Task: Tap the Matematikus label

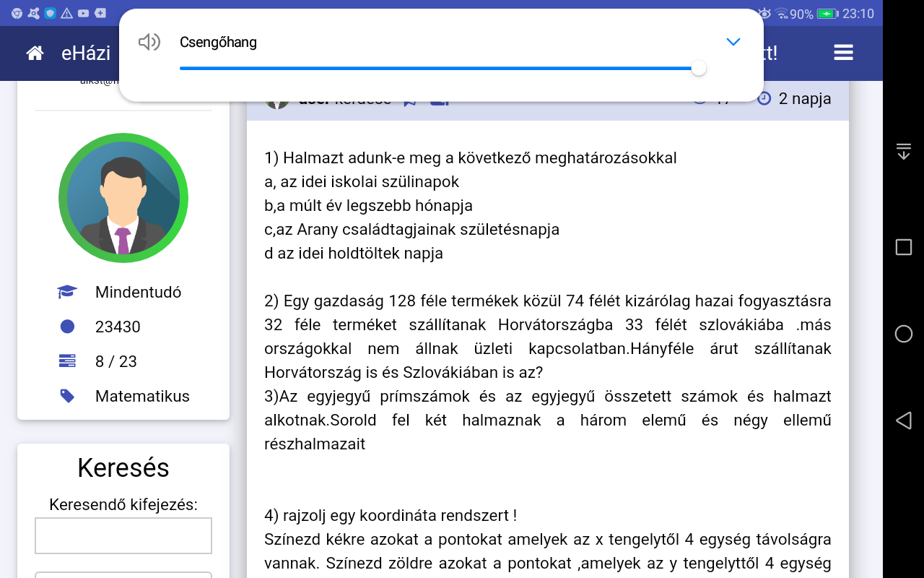Action: tap(142, 396)
